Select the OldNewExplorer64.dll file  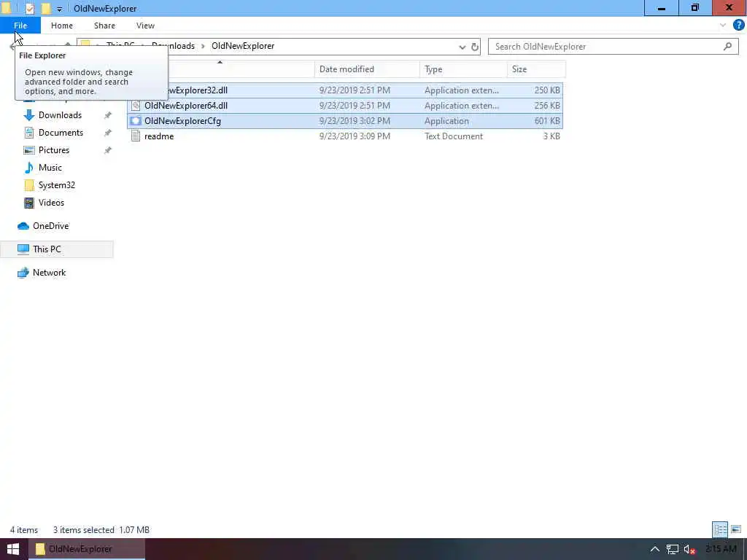tap(345, 105)
